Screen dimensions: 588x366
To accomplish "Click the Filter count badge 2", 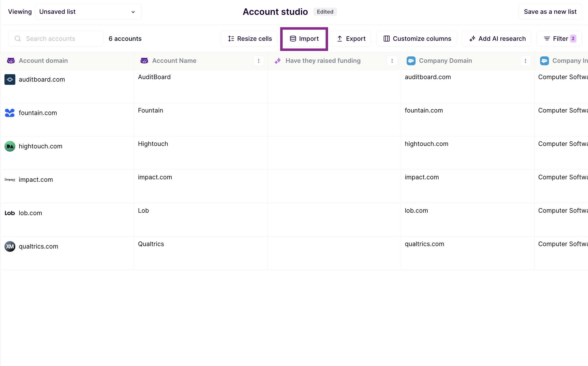I will tap(573, 39).
